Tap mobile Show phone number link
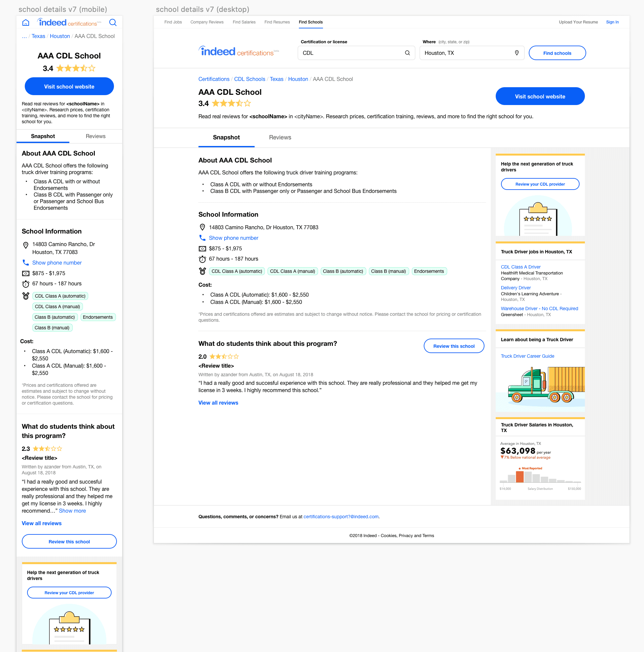Viewport: 644px width, 652px height. (57, 263)
